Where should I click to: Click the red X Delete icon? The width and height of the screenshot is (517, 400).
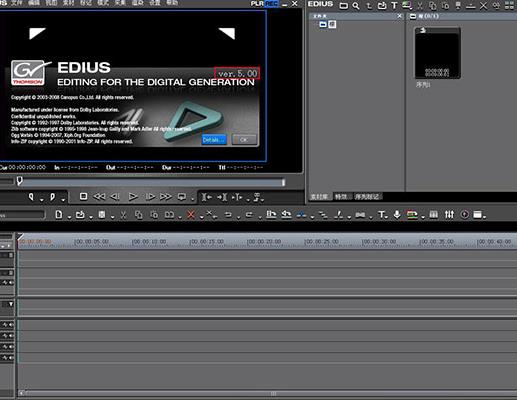(x=191, y=215)
